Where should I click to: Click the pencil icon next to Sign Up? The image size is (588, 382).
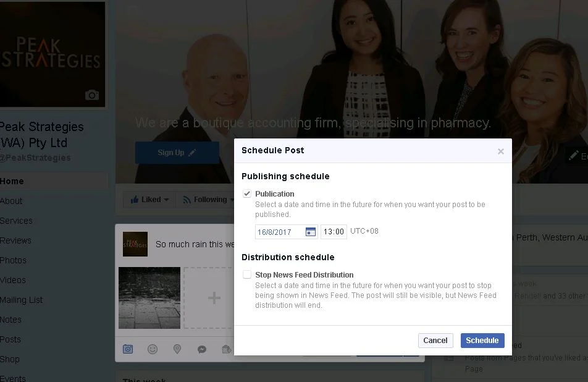click(x=192, y=153)
